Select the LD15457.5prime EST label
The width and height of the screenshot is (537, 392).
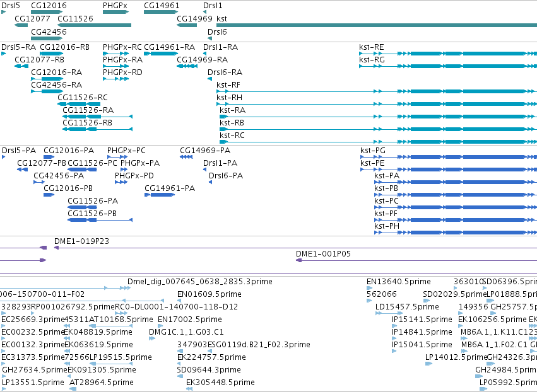pyautogui.click(x=407, y=307)
